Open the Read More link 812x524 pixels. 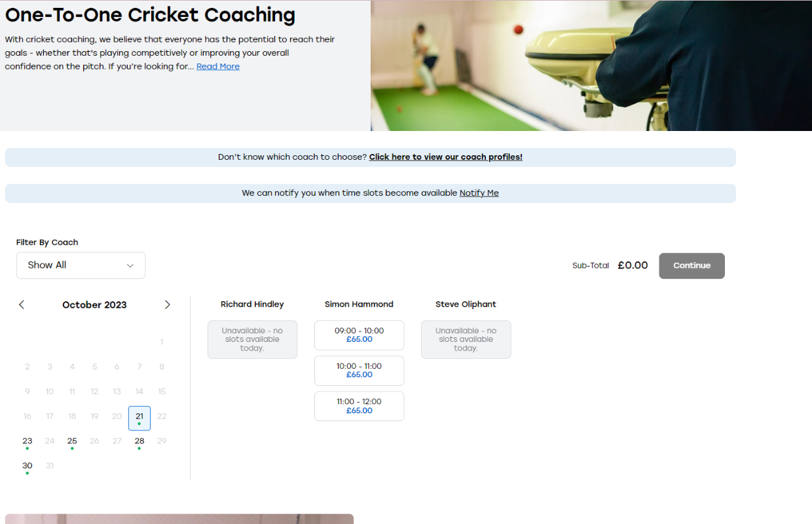coord(217,67)
